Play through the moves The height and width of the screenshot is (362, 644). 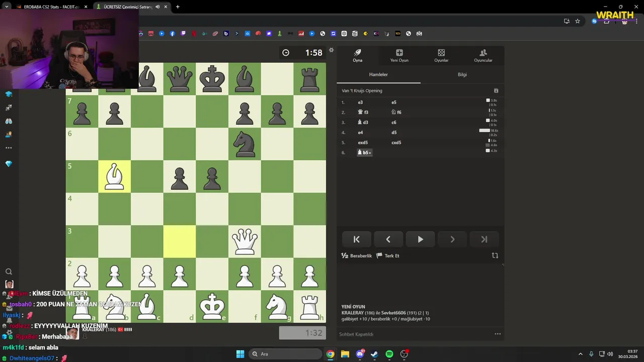coord(420,239)
